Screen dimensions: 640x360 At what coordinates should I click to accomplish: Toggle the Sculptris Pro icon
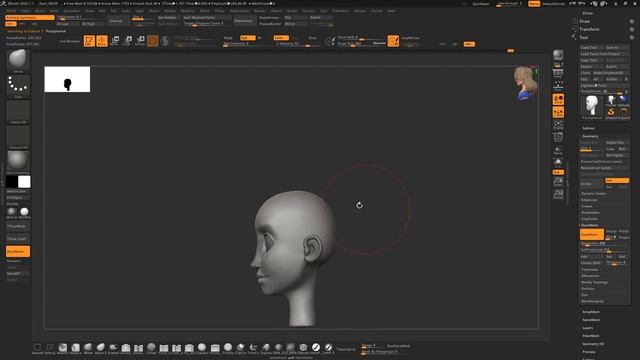[165, 41]
